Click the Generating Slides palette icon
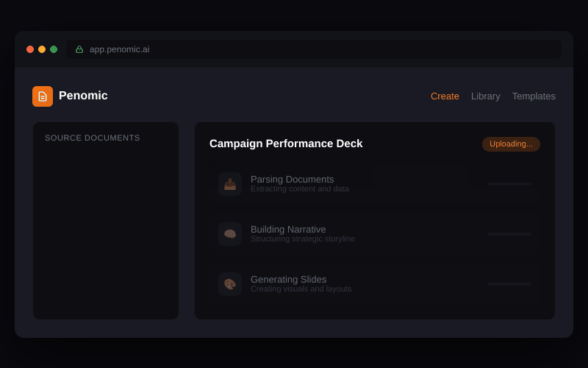Screen dimensions: 588x368 coord(230,284)
